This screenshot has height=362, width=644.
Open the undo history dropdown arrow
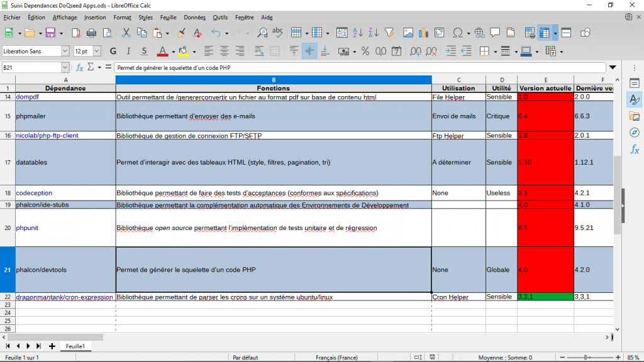click(226, 33)
